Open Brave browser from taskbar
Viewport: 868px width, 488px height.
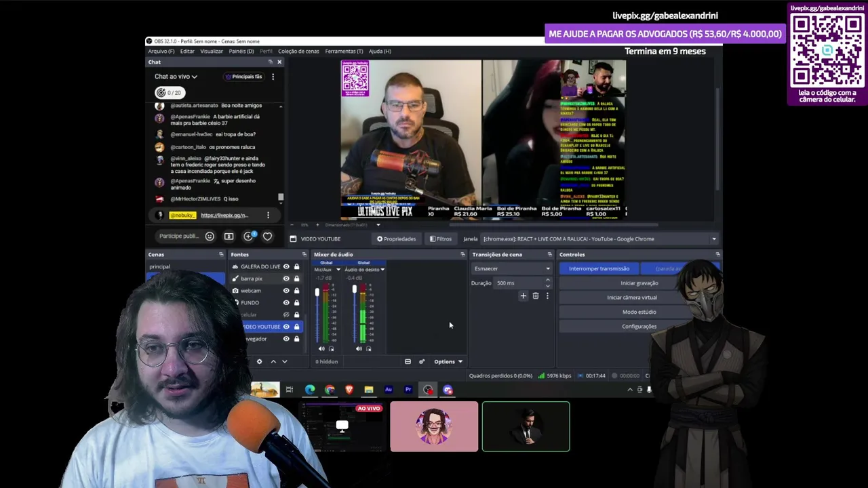349,390
